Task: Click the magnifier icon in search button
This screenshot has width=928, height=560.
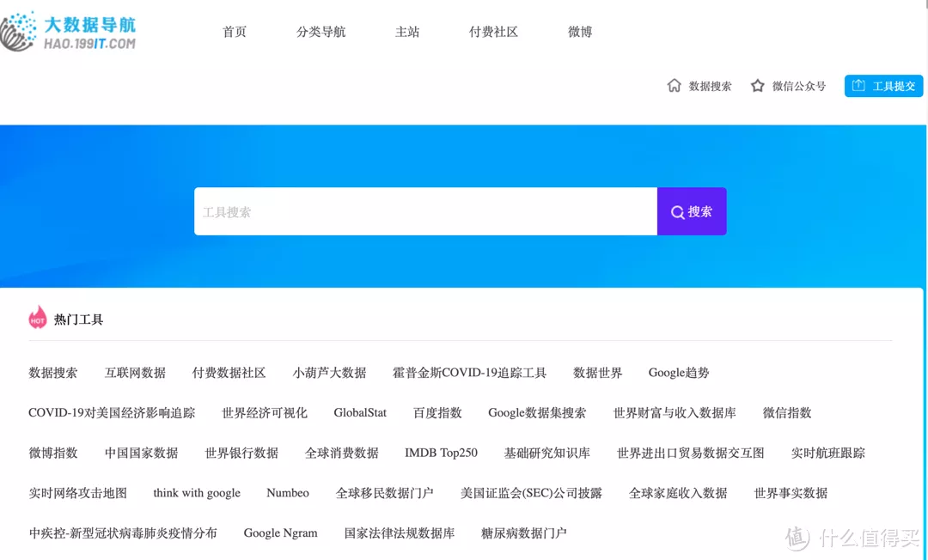Action: coord(678,211)
